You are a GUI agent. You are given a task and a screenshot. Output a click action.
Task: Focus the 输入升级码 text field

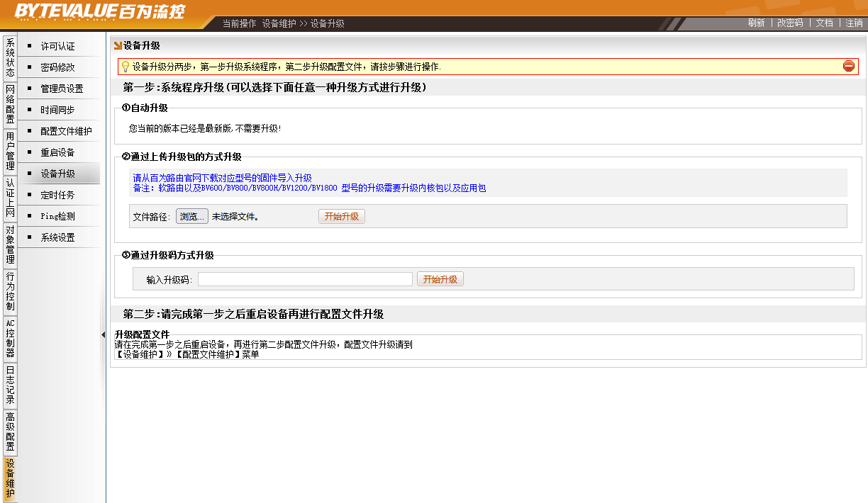(x=305, y=280)
